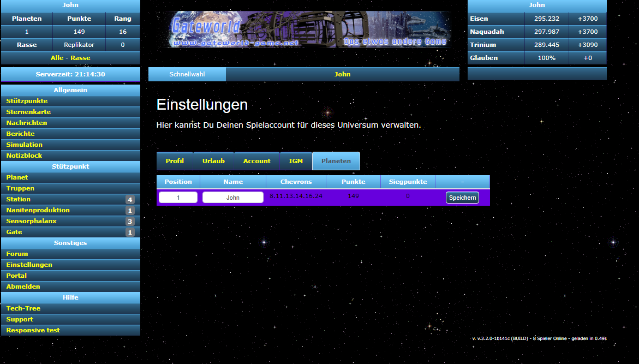Open the Truppen menu entry

pyautogui.click(x=20, y=188)
